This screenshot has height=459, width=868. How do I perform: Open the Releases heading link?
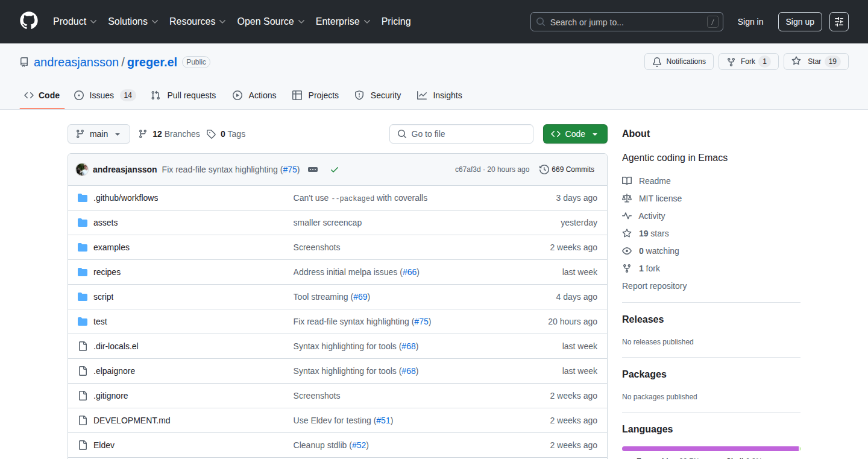coord(643,320)
